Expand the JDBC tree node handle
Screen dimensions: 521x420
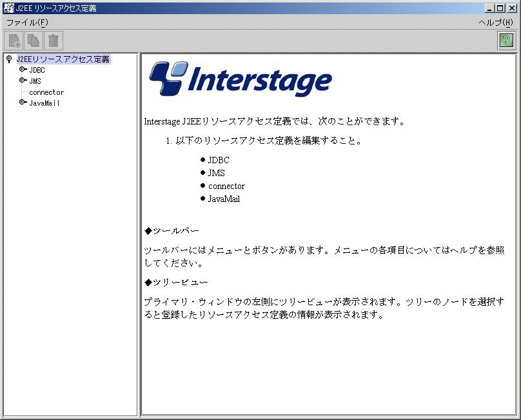pos(23,70)
